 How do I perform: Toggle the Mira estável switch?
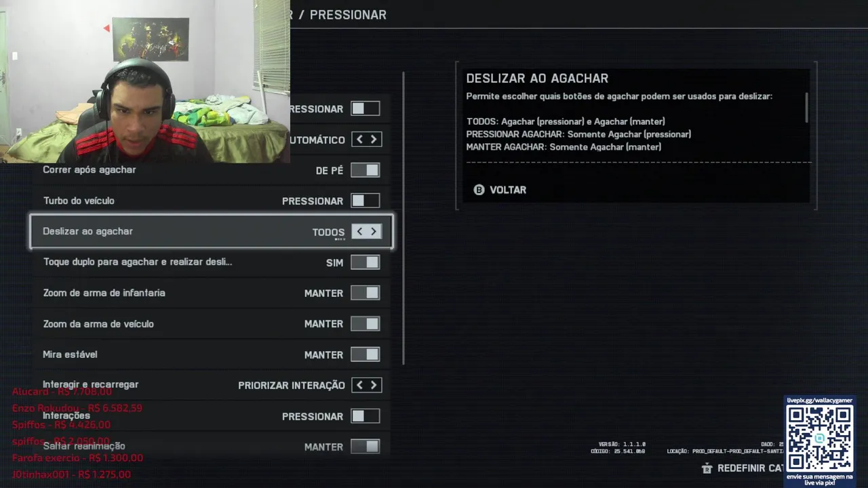(x=366, y=354)
